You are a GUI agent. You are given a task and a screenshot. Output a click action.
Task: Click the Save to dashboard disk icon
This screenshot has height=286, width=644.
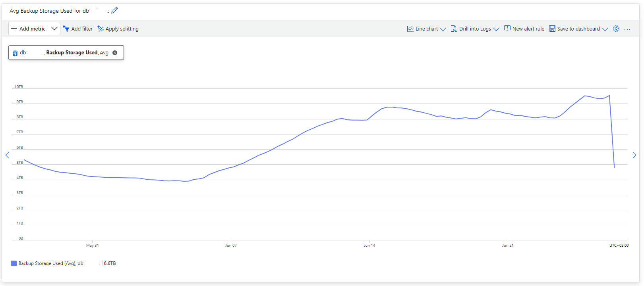coord(552,29)
